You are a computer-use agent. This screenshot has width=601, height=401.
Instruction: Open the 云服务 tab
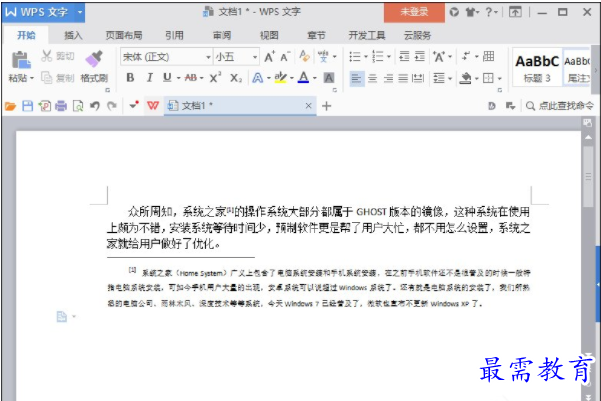pyautogui.click(x=417, y=36)
